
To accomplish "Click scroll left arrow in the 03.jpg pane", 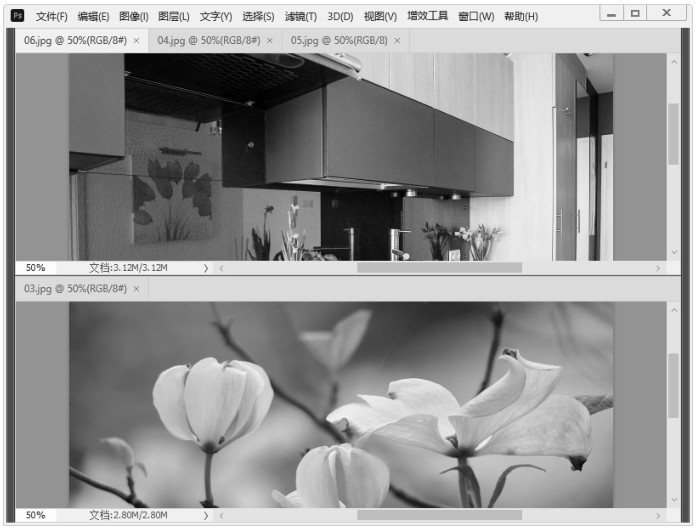I will (221, 515).
